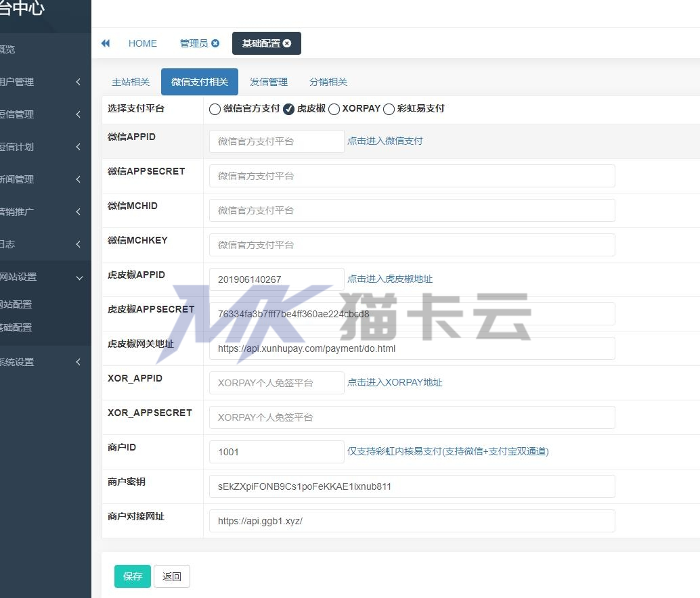The height and width of the screenshot is (598, 700).
Task: Expand the 系统设置 sidebar menu
Action: point(45,362)
